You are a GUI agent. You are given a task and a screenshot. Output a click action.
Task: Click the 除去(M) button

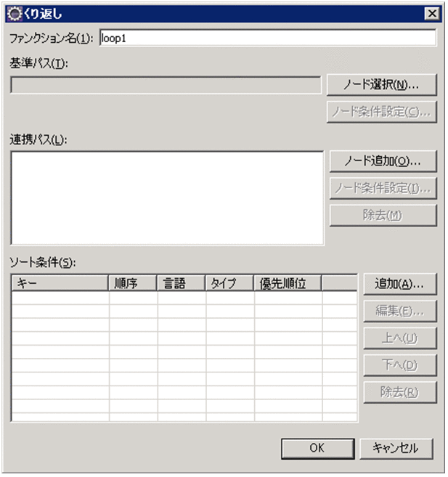click(x=383, y=216)
